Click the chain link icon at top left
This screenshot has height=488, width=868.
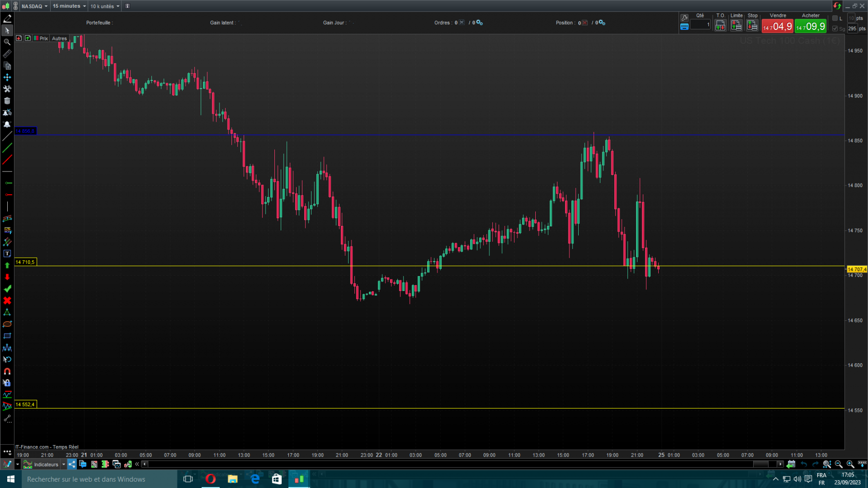pyautogui.click(x=15, y=6)
